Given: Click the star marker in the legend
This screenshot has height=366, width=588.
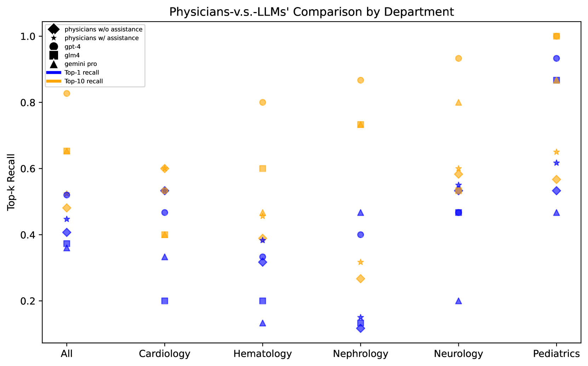Looking at the screenshot, I should pos(54,38).
